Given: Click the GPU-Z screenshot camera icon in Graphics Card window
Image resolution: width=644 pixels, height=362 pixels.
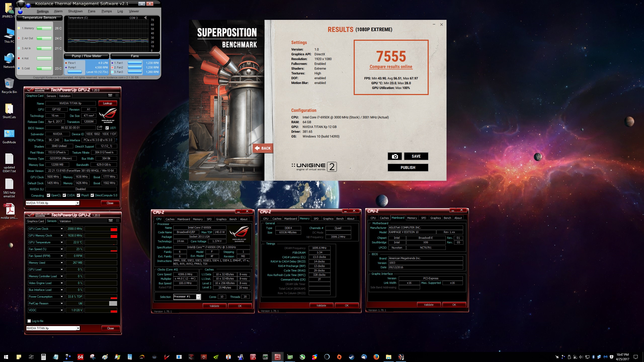Looking at the screenshot, I should click(110, 96).
